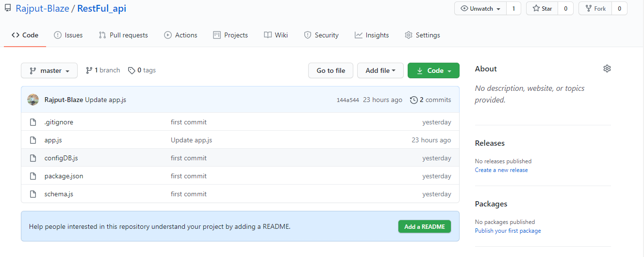View the watchers count of 1
644x257 pixels.
click(x=513, y=9)
